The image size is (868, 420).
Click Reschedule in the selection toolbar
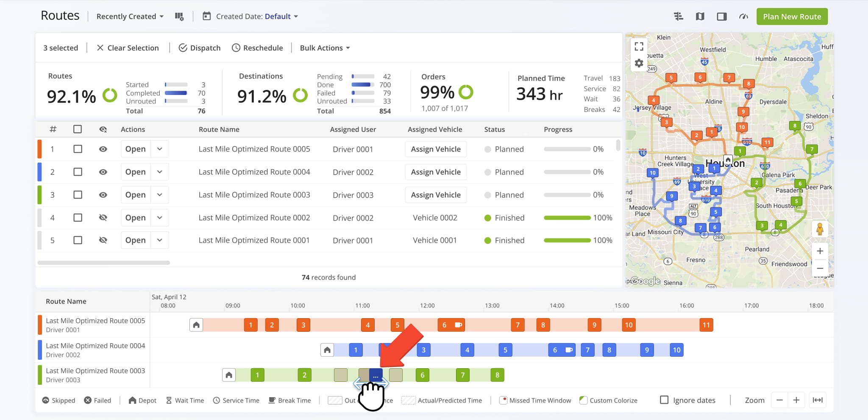pos(257,48)
